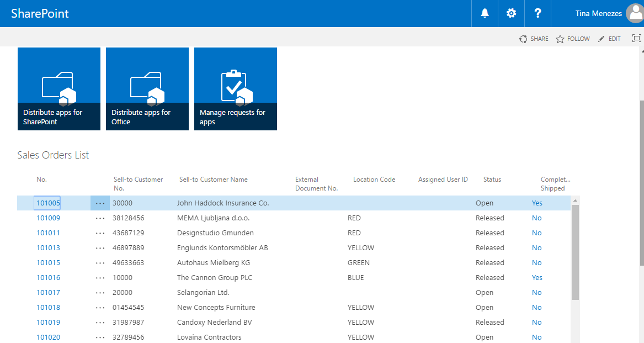
Task: Sort by Sell-to Customer No. header
Action: [x=138, y=184]
